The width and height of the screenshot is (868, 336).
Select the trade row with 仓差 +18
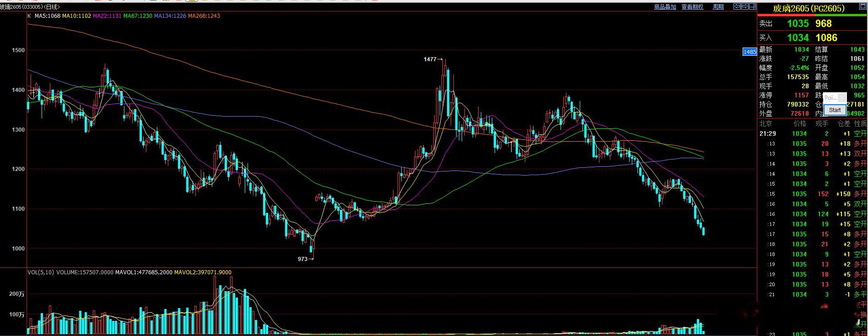[813, 144]
